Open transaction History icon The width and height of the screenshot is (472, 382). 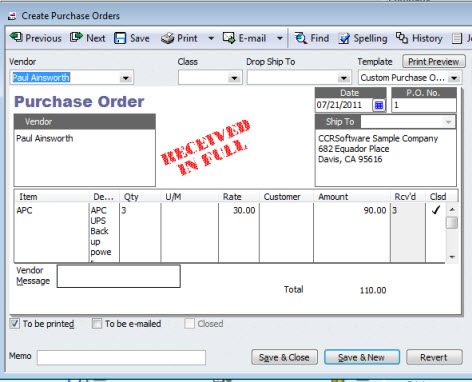[x=402, y=38]
